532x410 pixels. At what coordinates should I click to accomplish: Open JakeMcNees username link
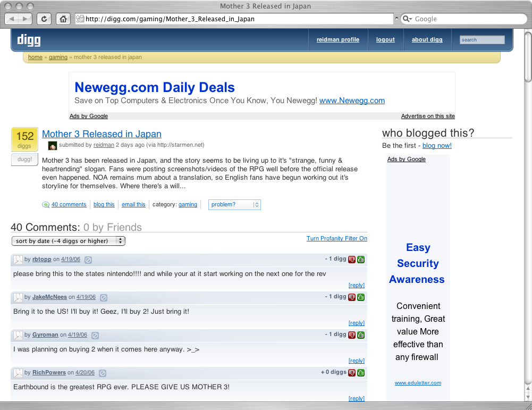point(49,297)
